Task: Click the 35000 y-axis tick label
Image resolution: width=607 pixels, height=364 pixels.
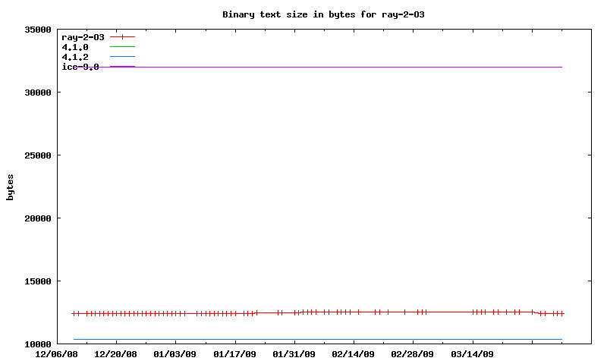Action: pos(36,30)
